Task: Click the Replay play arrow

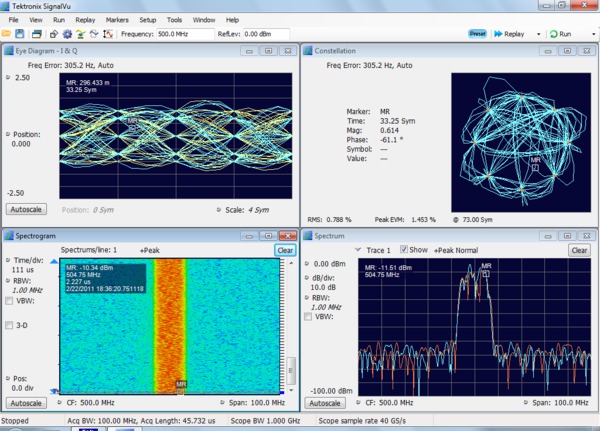Action: [496, 34]
